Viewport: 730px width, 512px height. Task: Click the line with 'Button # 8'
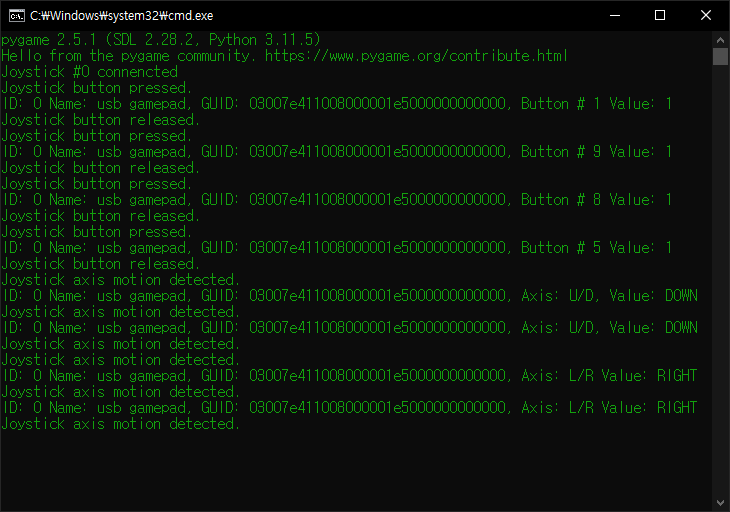pos(337,199)
